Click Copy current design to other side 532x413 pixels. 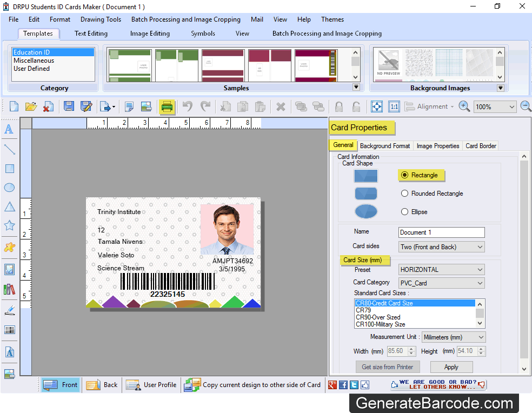252,385
